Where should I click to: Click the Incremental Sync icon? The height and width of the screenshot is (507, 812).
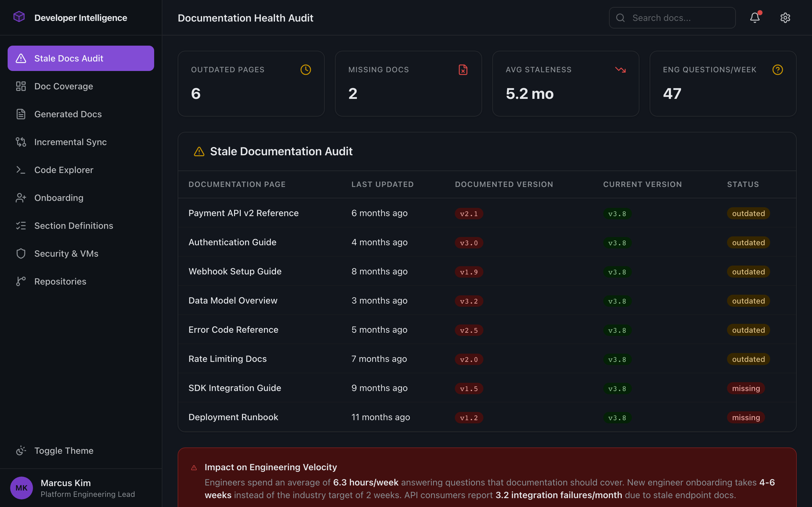(21, 142)
